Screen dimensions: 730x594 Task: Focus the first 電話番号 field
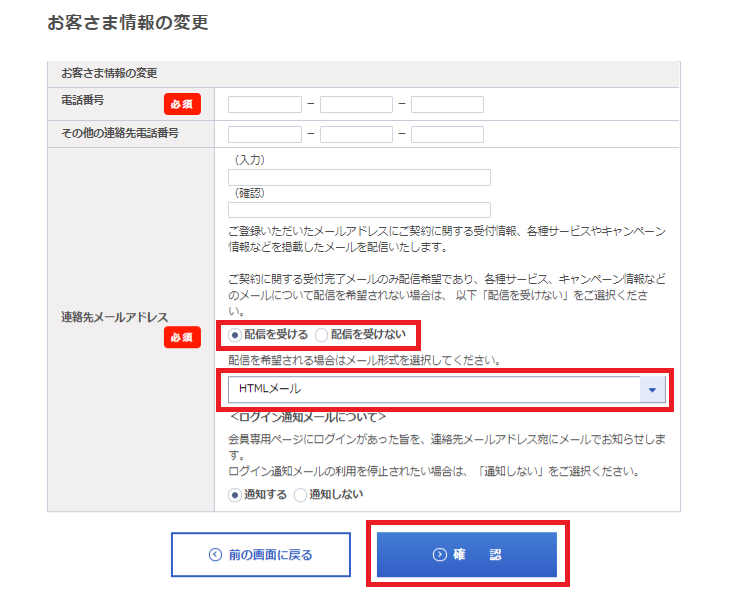click(x=265, y=104)
